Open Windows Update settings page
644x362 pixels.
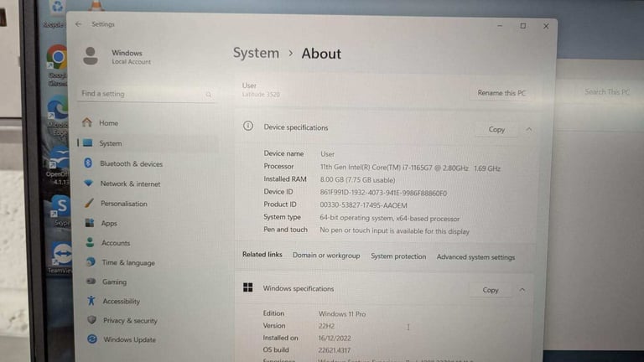tap(130, 339)
